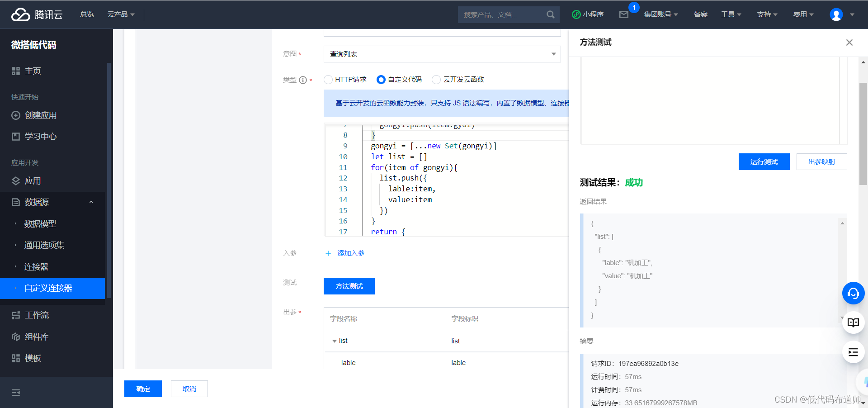Select 自定义连接器 in the sidebar
The height and width of the screenshot is (408, 868).
click(x=52, y=288)
